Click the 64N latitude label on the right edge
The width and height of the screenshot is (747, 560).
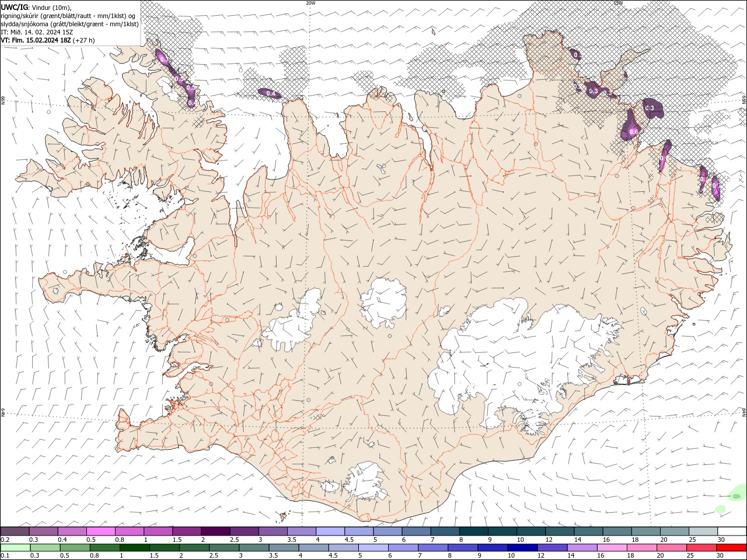tap(744, 411)
